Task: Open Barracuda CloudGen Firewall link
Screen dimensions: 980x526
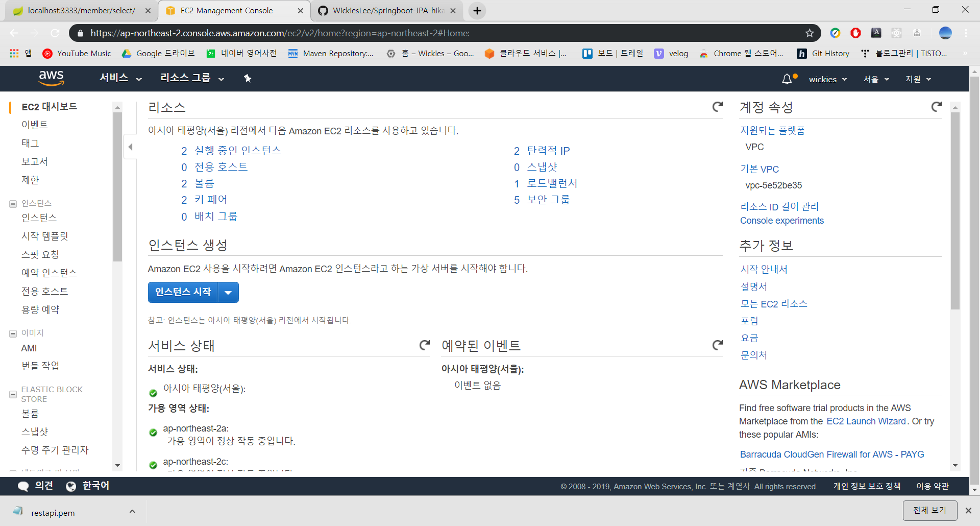Action: [x=832, y=455]
